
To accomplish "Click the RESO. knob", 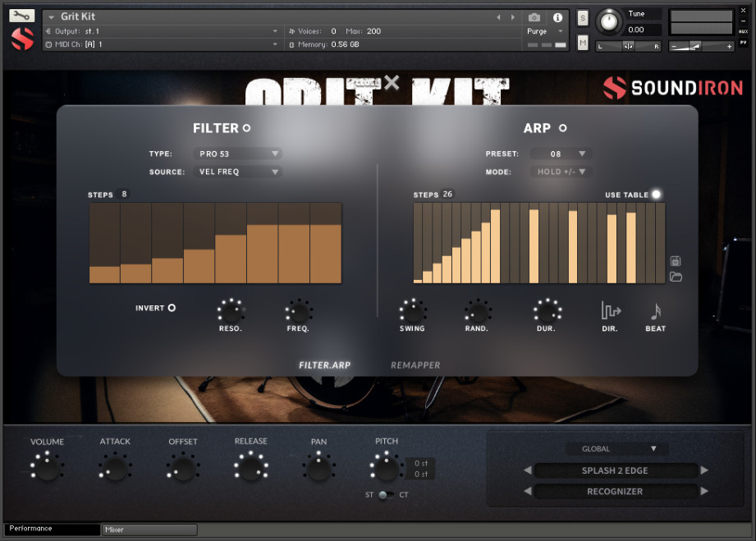I will (x=231, y=311).
